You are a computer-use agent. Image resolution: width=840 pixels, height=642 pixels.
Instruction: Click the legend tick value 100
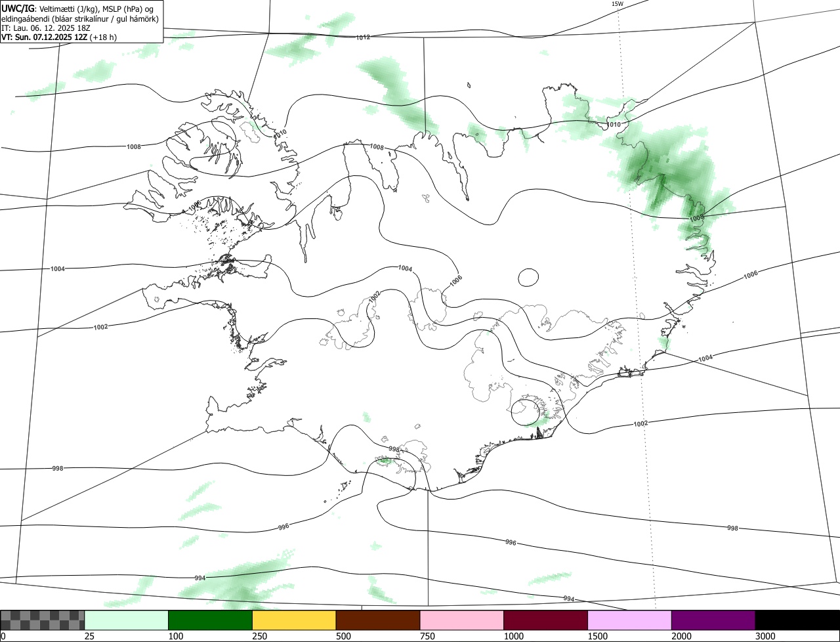[176, 636]
